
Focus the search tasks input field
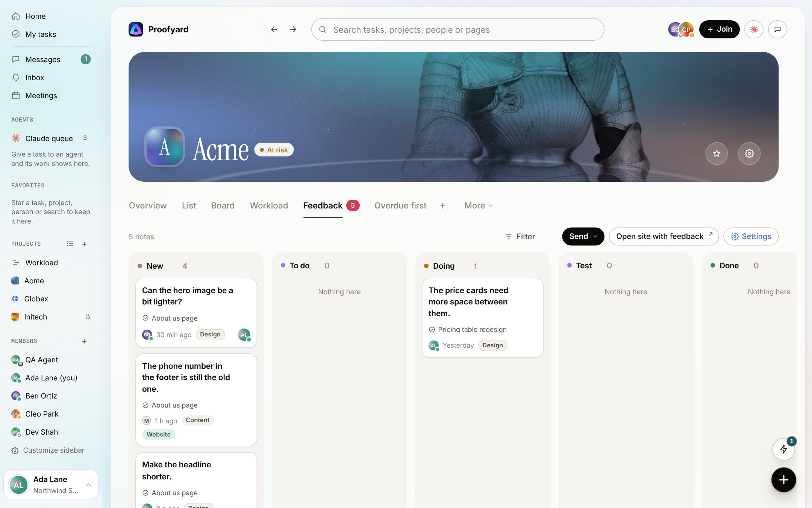pos(458,29)
